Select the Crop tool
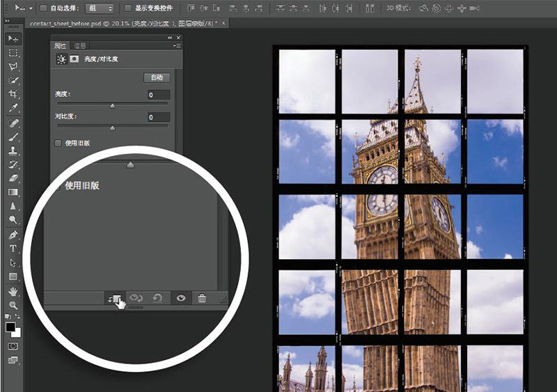This screenshot has height=392, width=557. click(13, 94)
